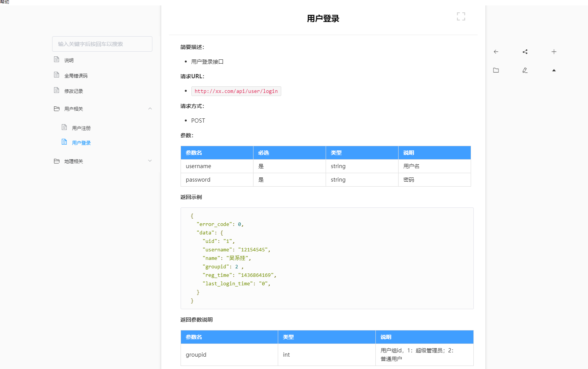Click the username parameter cell
The height and width of the screenshot is (369, 588).
pos(217,166)
